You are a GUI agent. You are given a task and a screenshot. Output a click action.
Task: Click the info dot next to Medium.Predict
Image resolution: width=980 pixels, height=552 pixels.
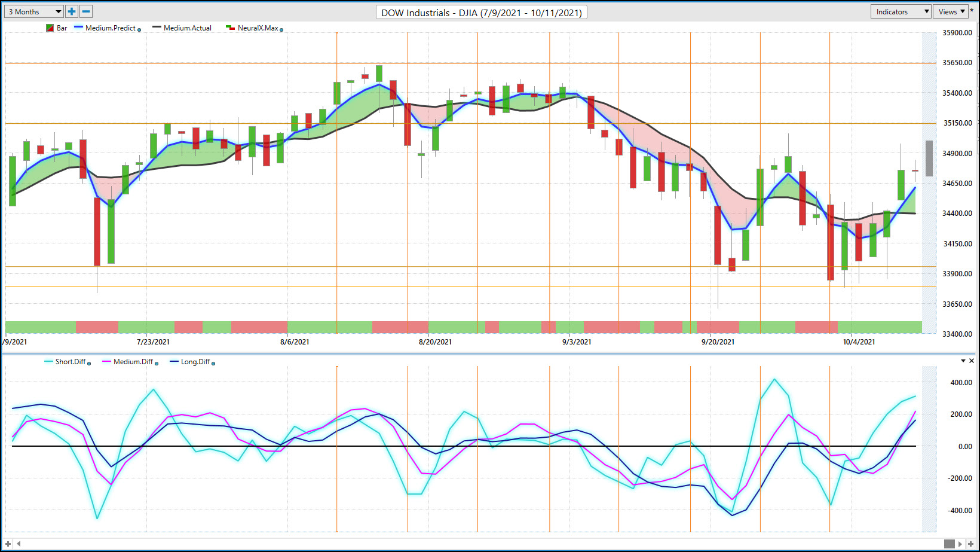click(x=139, y=29)
